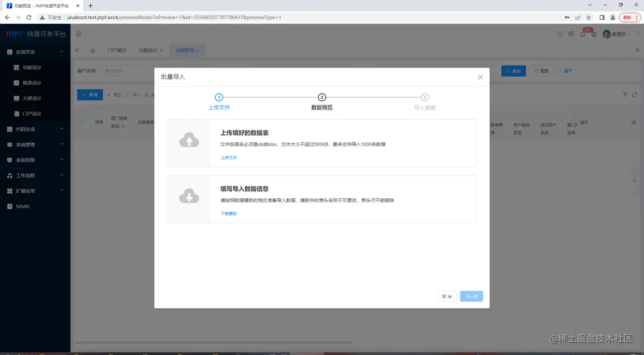The image size is (644, 355).
Task: Switch to the 功能设计 tab
Action: pyautogui.click(x=148, y=50)
